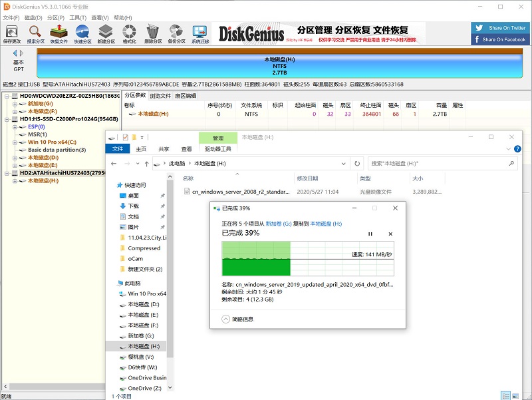Click the Explorer help question mark icon

(x=517, y=148)
